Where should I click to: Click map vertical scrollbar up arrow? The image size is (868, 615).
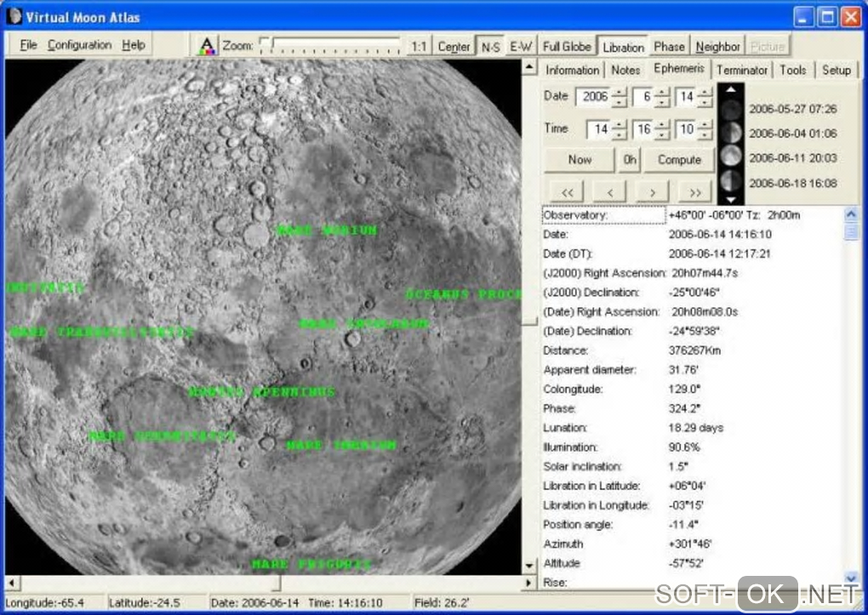[x=529, y=67]
